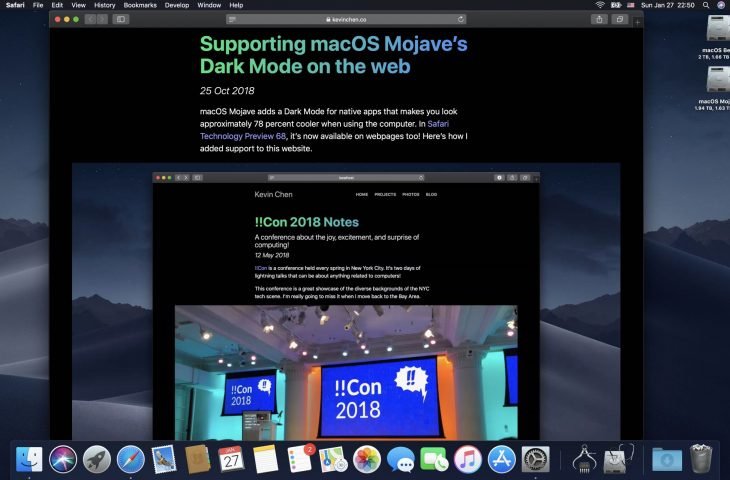Reload the page with the refresh icon
This screenshot has width=730, height=480.
[x=460, y=19]
